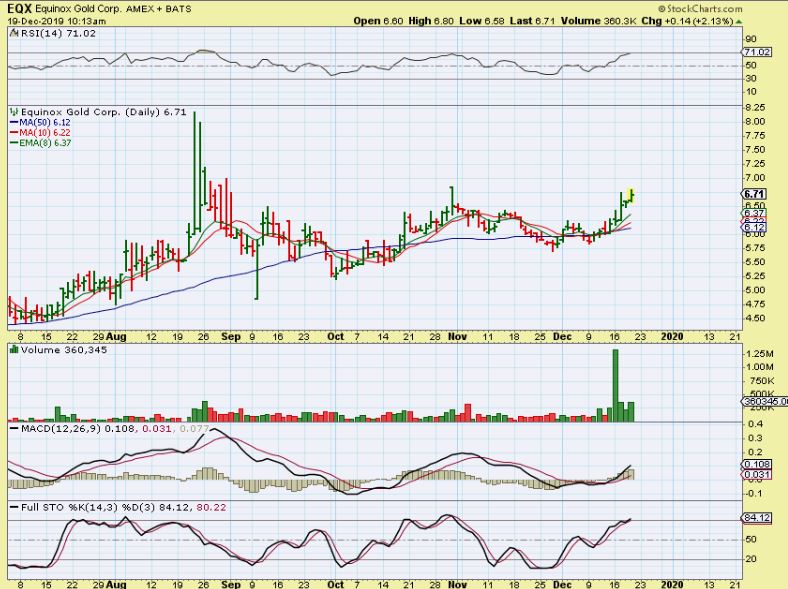The height and width of the screenshot is (589, 788).
Task: Click the RSI line icon before RSI(14)
Action: pos(14,33)
